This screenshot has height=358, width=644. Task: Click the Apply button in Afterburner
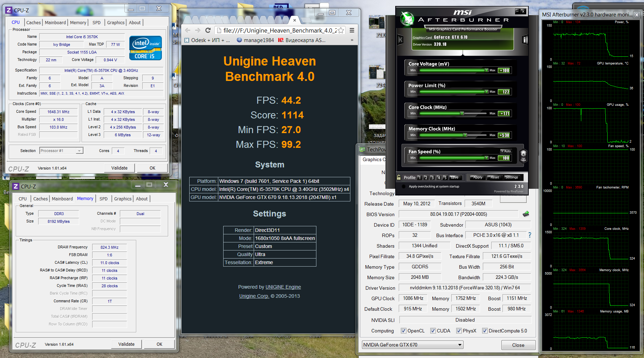point(477,177)
